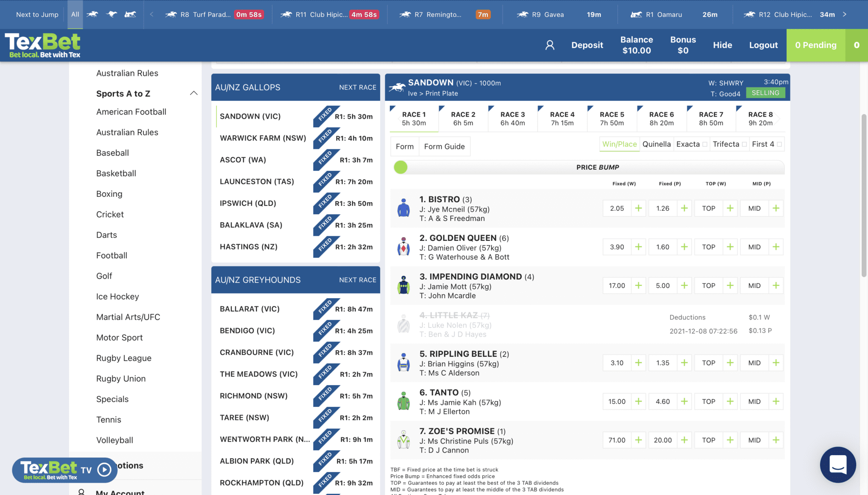The height and width of the screenshot is (495, 868).
Task: Filter Next to Jump by greyhound icon
Action: click(112, 14)
